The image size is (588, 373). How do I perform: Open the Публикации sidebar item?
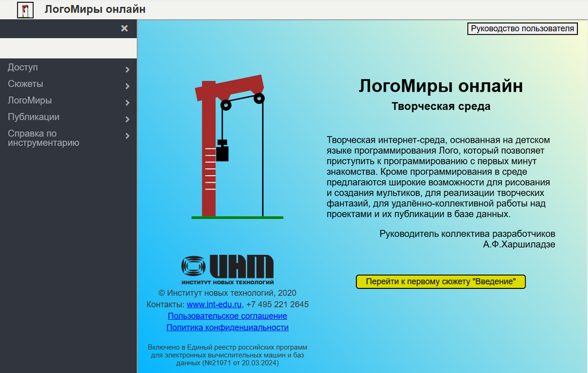point(34,117)
